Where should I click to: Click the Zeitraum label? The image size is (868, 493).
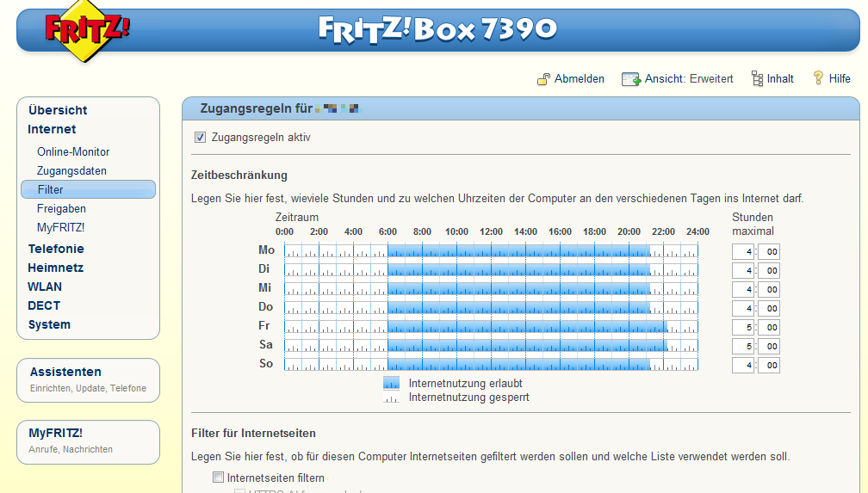[297, 217]
